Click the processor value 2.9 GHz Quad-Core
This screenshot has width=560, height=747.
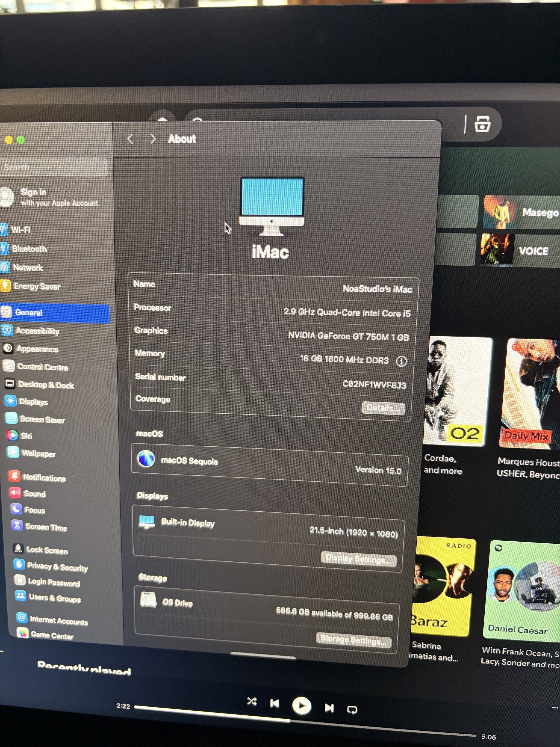coord(347,312)
